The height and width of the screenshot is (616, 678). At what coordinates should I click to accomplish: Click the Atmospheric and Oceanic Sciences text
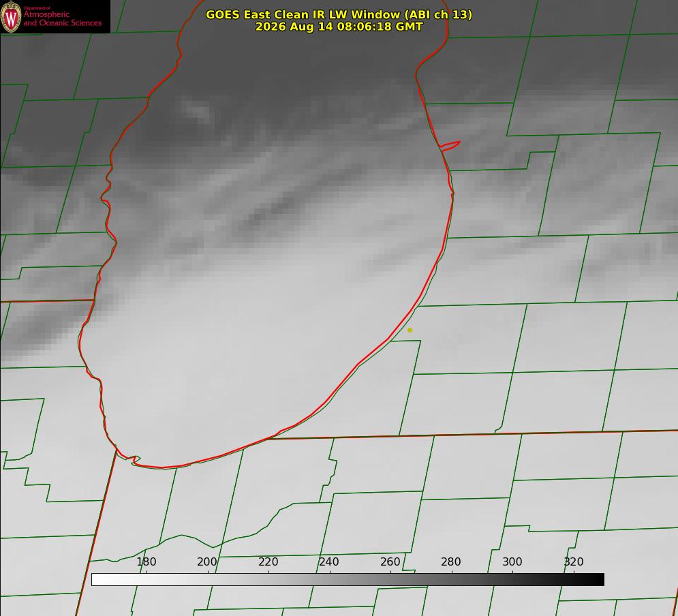(x=62, y=18)
